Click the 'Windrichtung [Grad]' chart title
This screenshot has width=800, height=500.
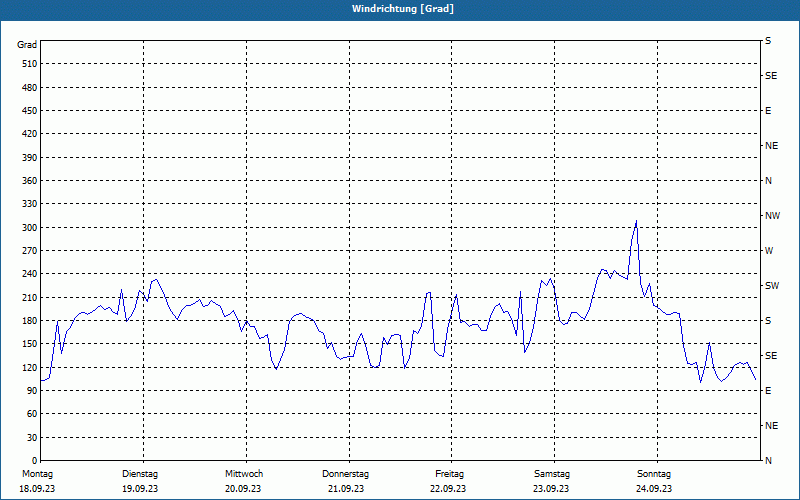coord(403,9)
